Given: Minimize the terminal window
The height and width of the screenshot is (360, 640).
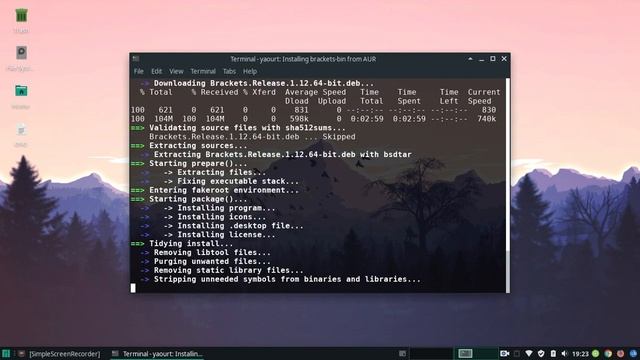Looking at the screenshot, I should [482, 59].
